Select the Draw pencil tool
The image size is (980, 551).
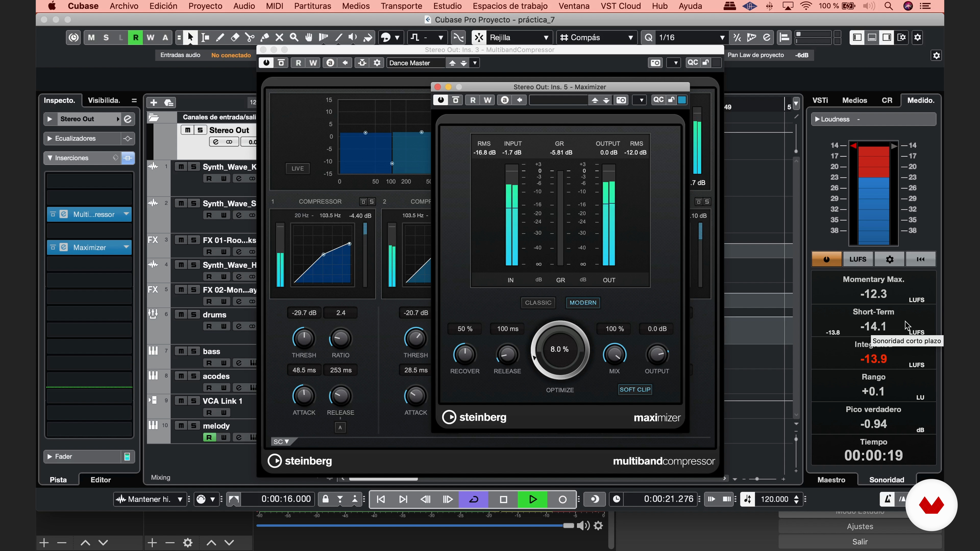coord(220,37)
